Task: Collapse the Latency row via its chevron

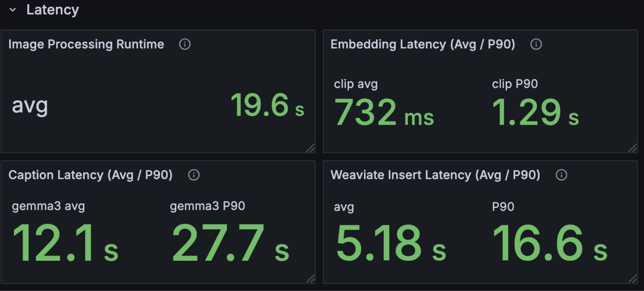Action: tap(12, 10)
